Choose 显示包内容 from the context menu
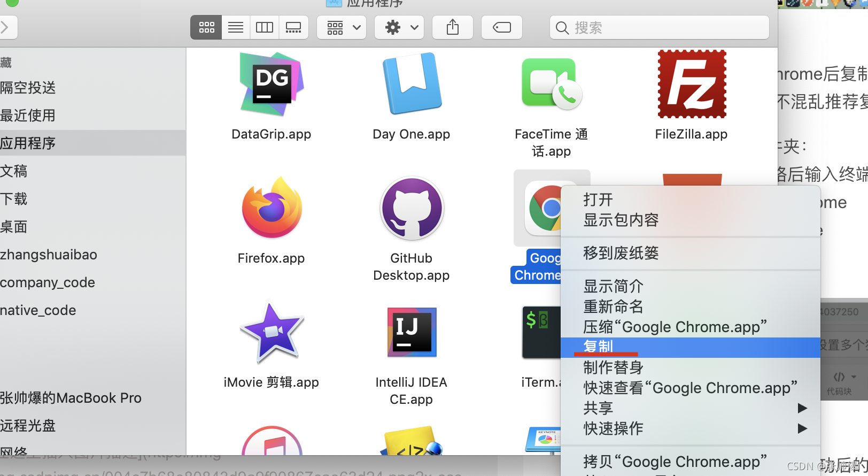The height and width of the screenshot is (476, 868). 691,220
